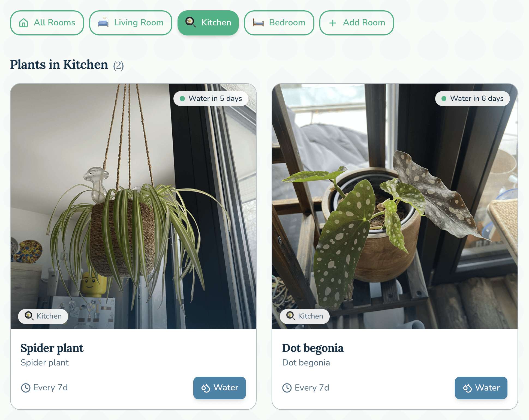Screen dimensions: 529x420
Task: Click the clock icon under Spider plant
Action: coord(26,388)
